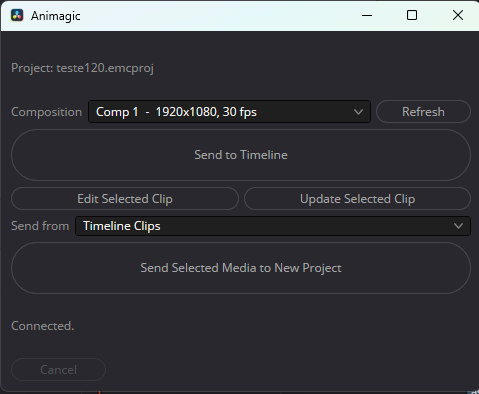Click the Refresh button
Image resolution: width=479 pixels, height=394 pixels.
click(423, 112)
